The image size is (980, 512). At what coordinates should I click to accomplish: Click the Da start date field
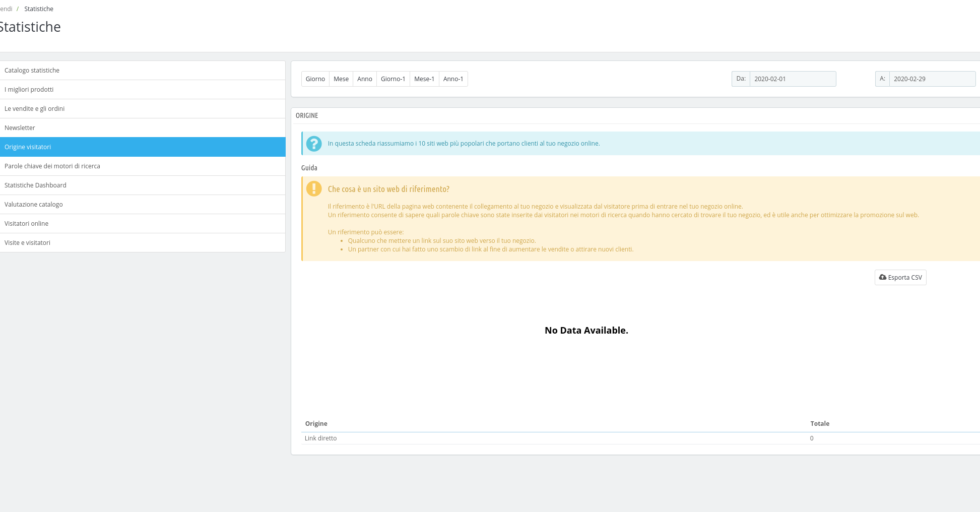793,79
